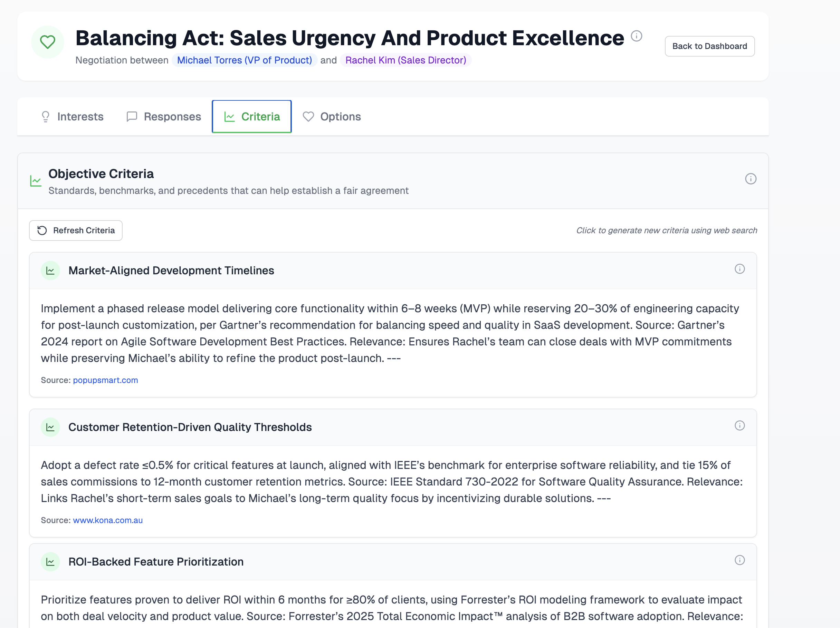The height and width of the screenshot is (628, 840).
Task: Click info icon on ROI-Backed Feature Prioritization card
Action: click(739, 560)
